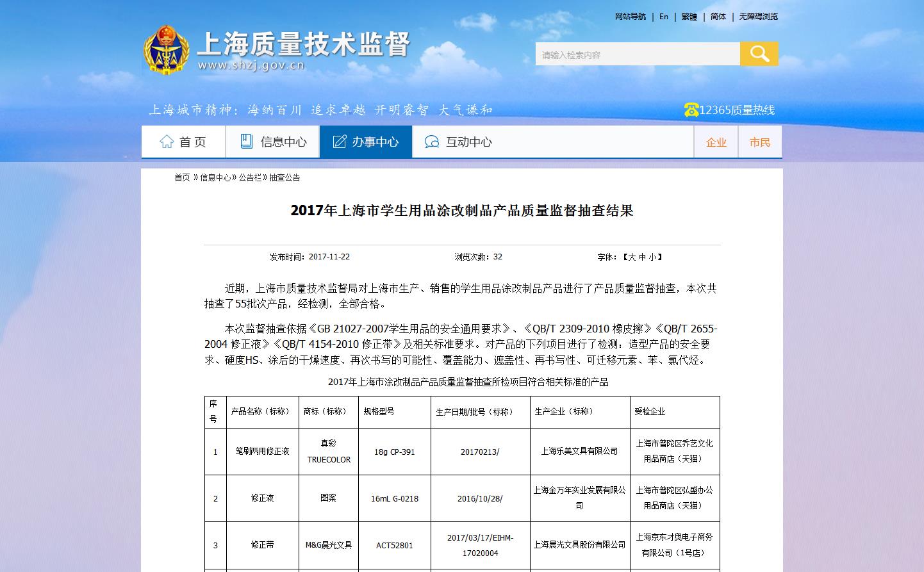Click the 上海市普陀区乔艺文化用品商店 cell

pos(674,451)
